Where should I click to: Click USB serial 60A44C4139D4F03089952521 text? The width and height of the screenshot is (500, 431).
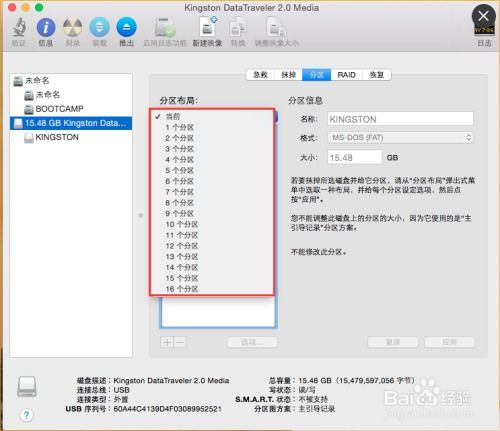(167, 409)
